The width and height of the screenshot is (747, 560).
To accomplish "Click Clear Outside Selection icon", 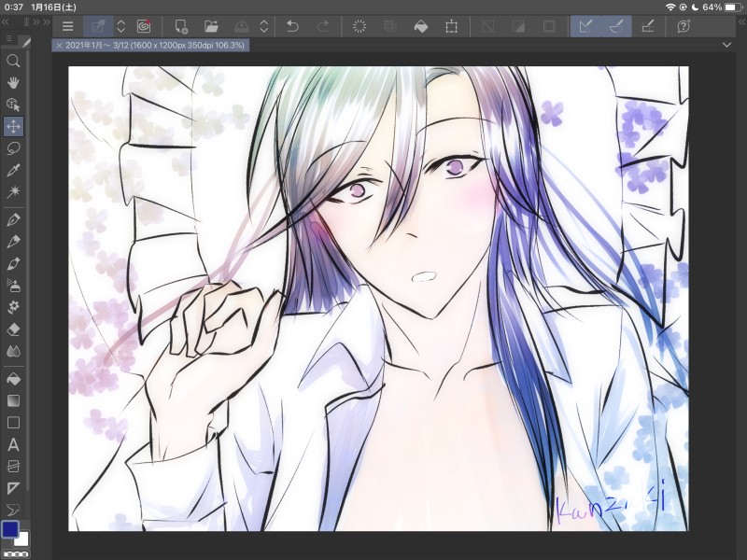I will [x=389, y=27].
